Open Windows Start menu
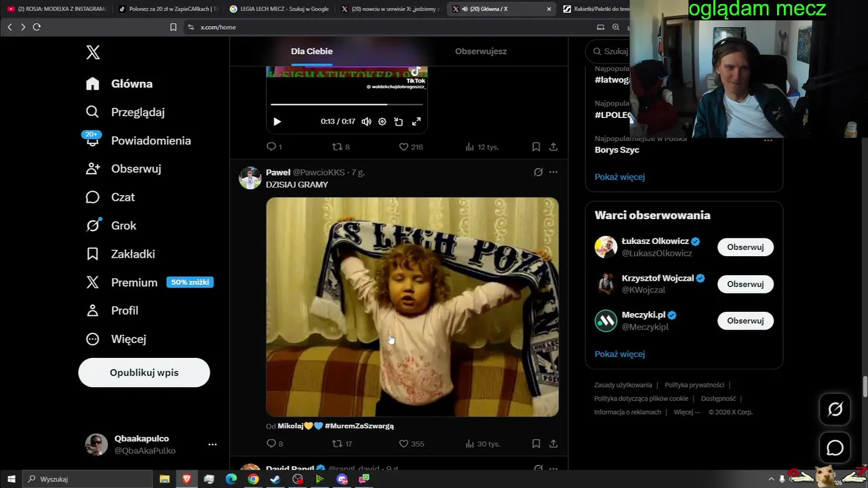The width and height of the screenshot is (868, 488). [x=11, y=479]
